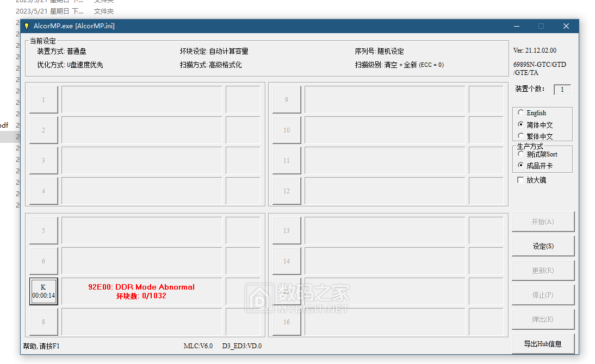The height and width of the screenshot is (364, 595).
Task: Click device slot button 14
Action: click(x=287, y=261)
